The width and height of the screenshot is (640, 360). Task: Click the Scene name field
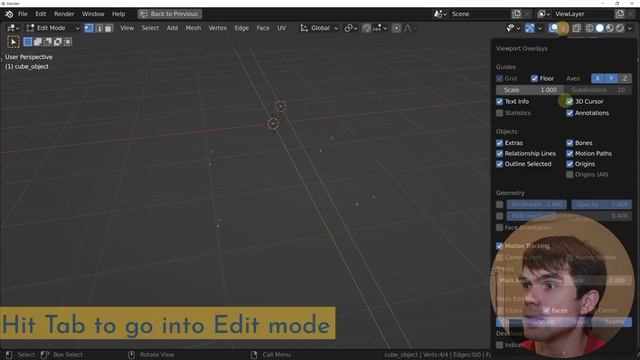click(479, 14)
